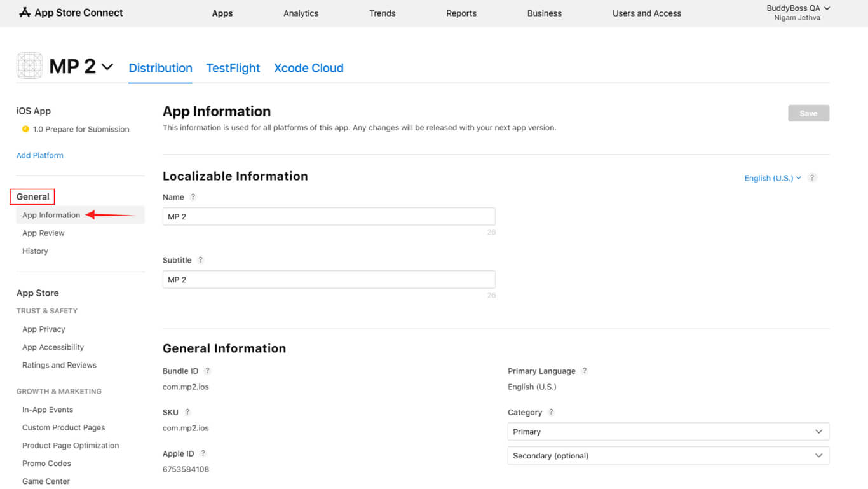Expand the MP 2 app switcher chevron
The height and width of the screenshot is (489, 868).
[107, 67]
